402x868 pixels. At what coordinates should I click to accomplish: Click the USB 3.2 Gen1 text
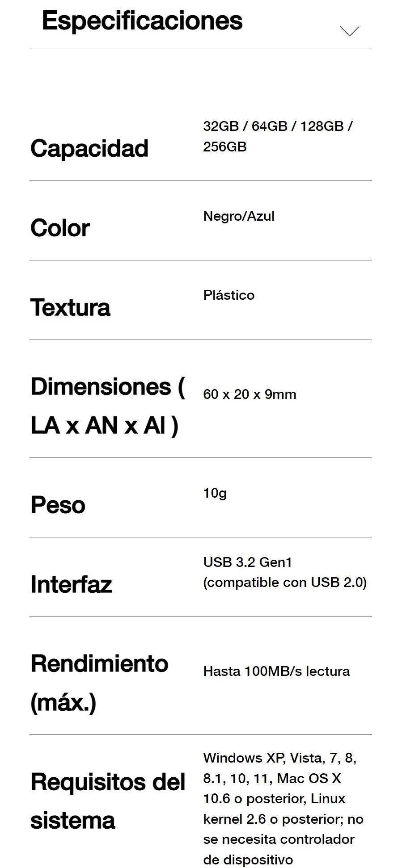(247, 562)
